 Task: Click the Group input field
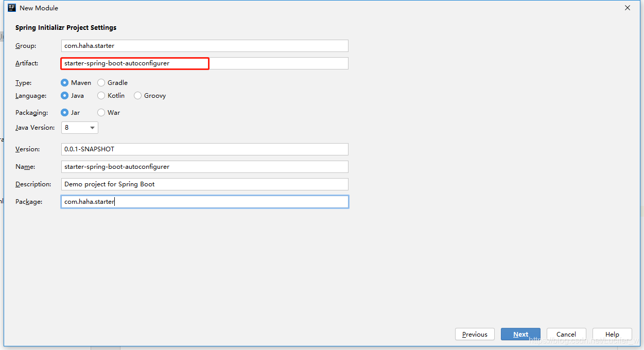(205, 46)
